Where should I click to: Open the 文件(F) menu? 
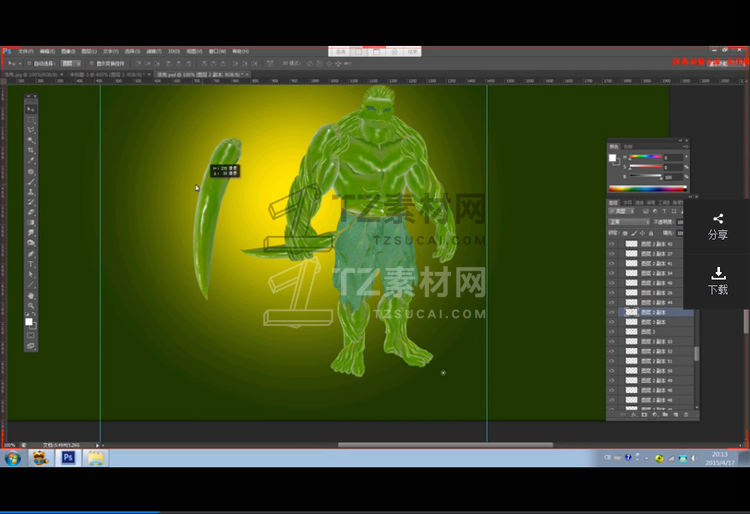(24, 51)
